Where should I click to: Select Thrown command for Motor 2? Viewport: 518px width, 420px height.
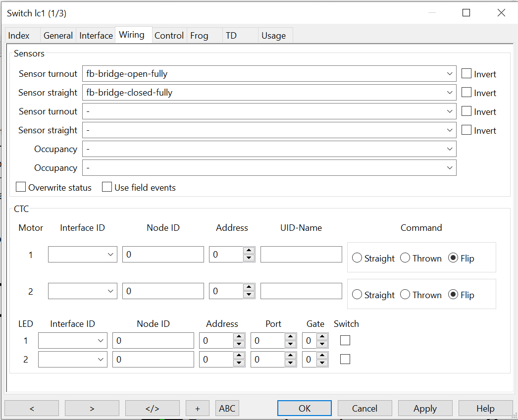pyautogui.click(x=405, y=294)
